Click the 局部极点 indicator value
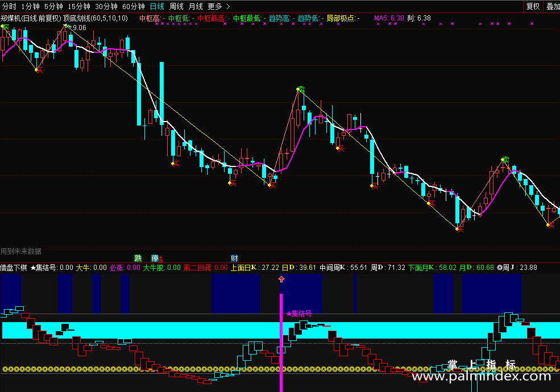 343,18
